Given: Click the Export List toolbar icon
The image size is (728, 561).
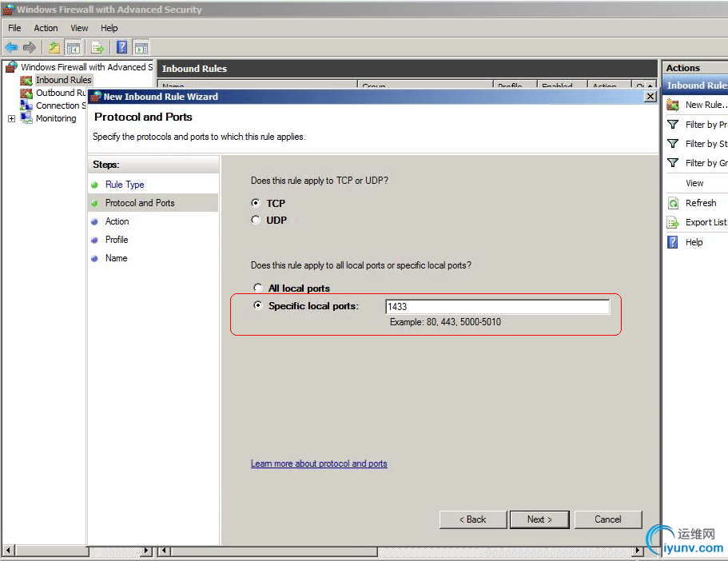Looking at the screenshot, I should pos(97,47).
